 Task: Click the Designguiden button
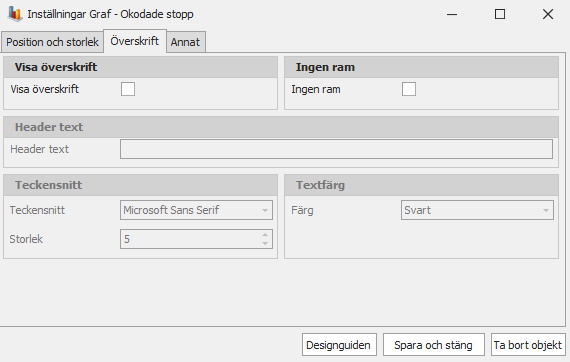pos(339,345)
